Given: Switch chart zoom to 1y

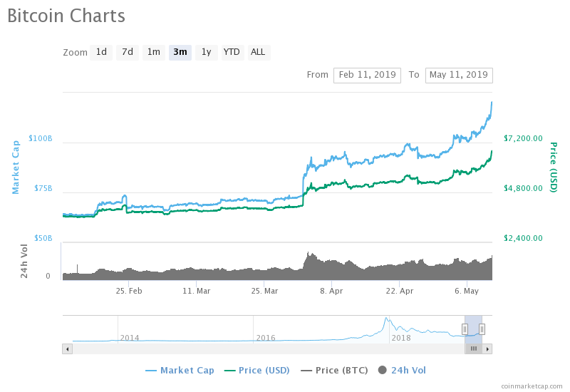Looking at the screenshot, I should coord(207,52).
